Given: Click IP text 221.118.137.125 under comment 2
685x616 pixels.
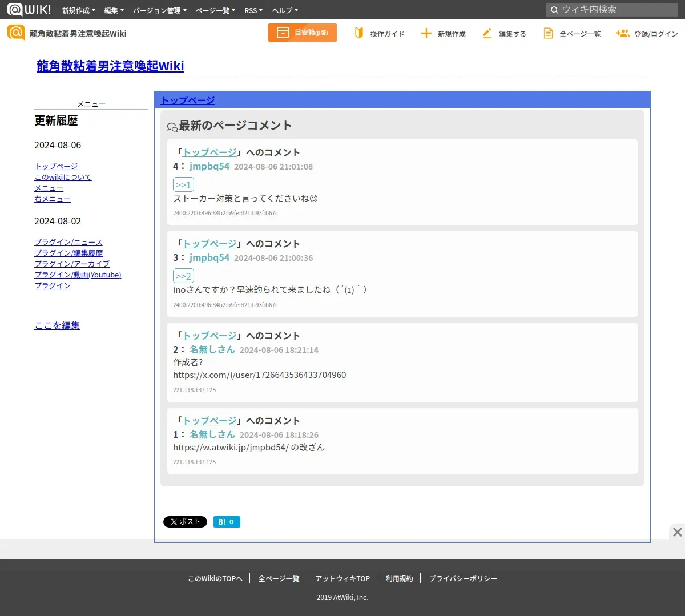Looking at the screenshot, I should point(195,390).
